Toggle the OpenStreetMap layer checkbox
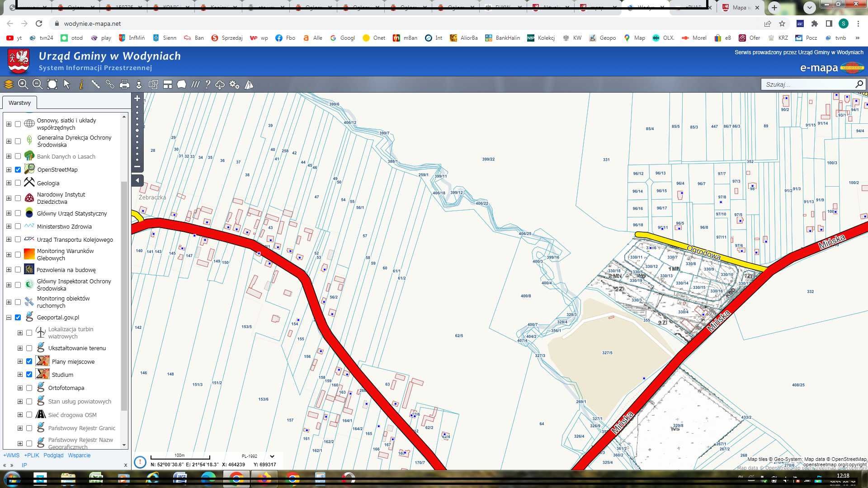This screenshot has width=868, height=488. coord(18,170)
